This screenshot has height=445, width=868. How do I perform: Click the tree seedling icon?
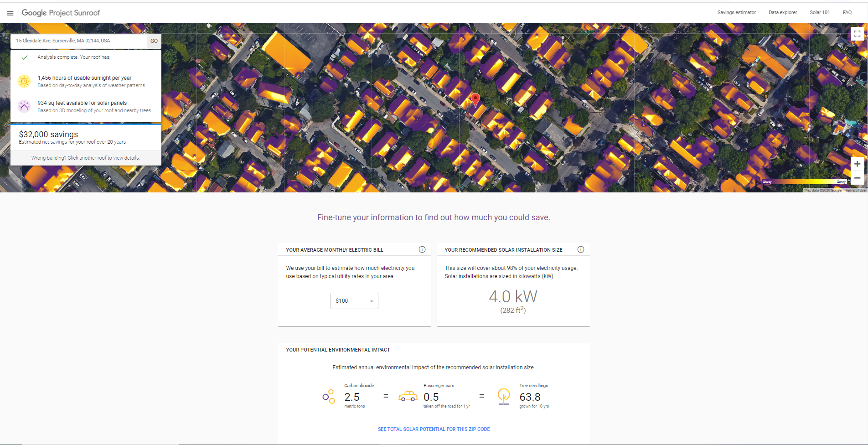[504, 396]
